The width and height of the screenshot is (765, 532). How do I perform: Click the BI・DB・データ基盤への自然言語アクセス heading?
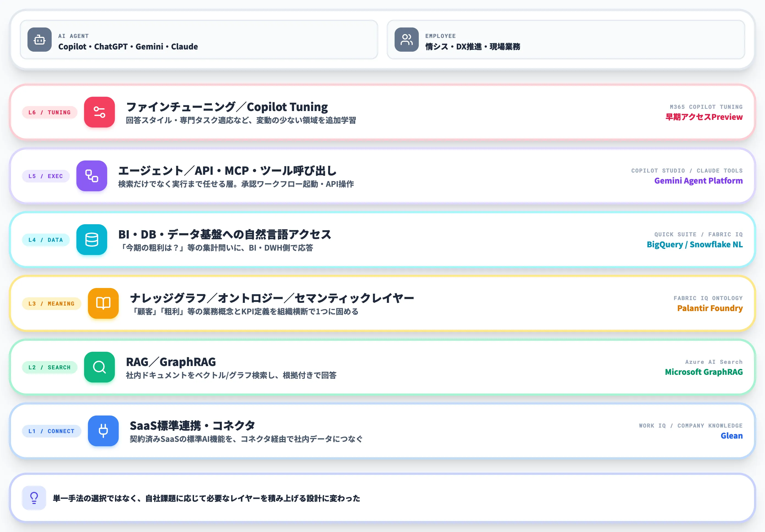pos(224,234)
